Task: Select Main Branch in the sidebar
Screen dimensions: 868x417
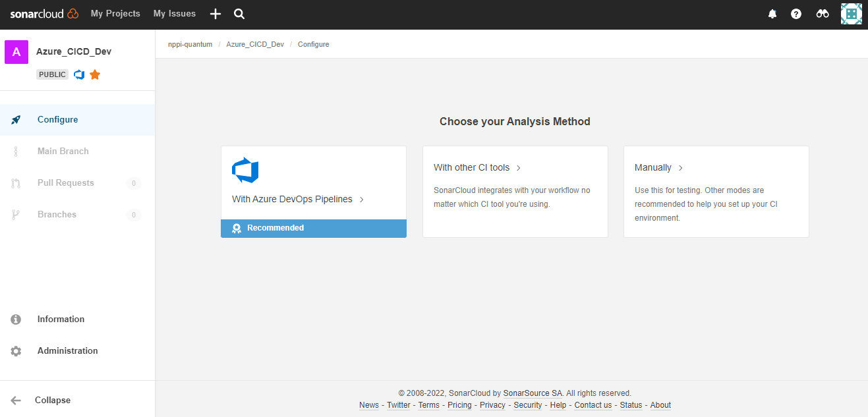Action: tap(77, 152)
